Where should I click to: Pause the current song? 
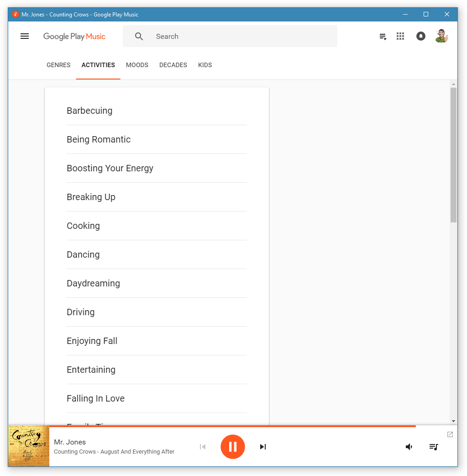pos(233,447)
